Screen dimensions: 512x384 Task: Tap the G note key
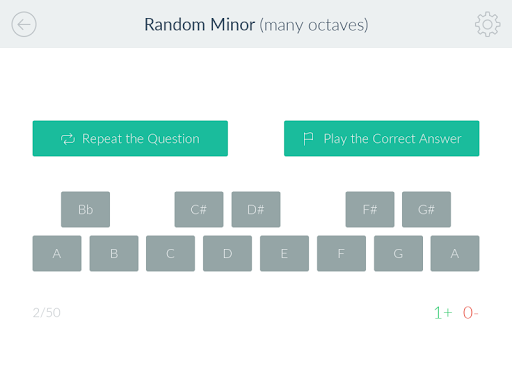(x=398, y=253)
